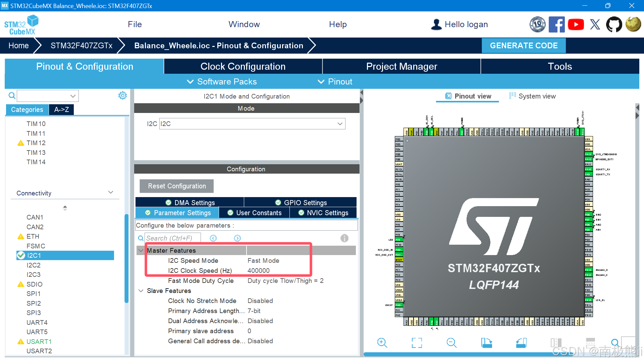The image size is (644, 362).
Task: Click the Primary Address Length 7-bit value
Action: 254,311
